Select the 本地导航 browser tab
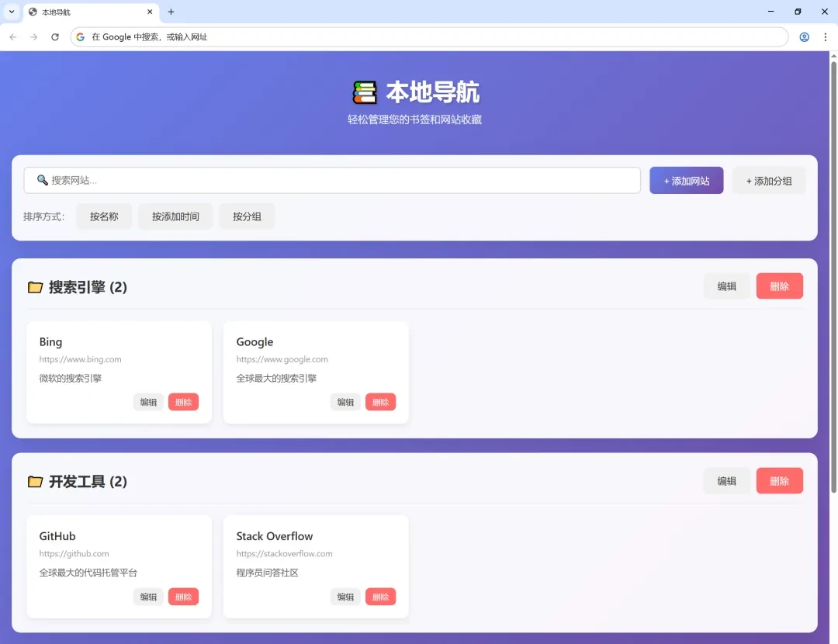The height and width of the screenshot is (644, 838). (91, 12)
